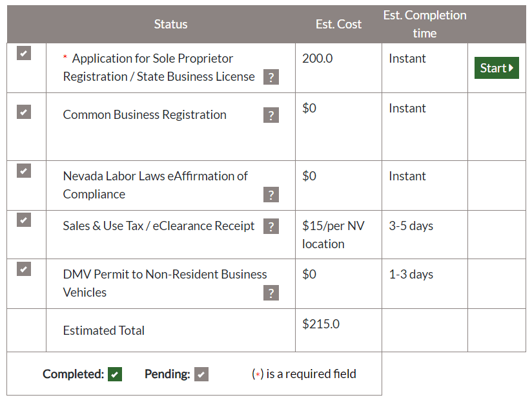Click the $215.0 Estimated Total amount
The image size is (532, 402).
321,324
